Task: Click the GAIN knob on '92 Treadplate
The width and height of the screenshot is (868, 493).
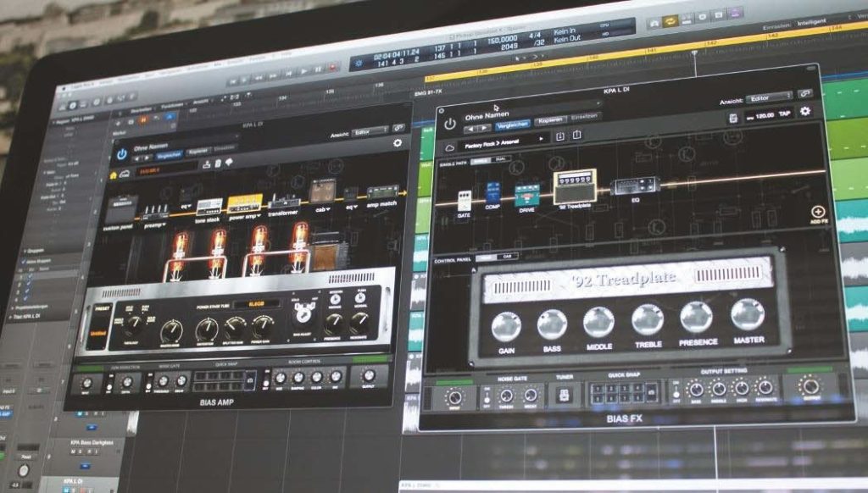Action: (506, 326)
